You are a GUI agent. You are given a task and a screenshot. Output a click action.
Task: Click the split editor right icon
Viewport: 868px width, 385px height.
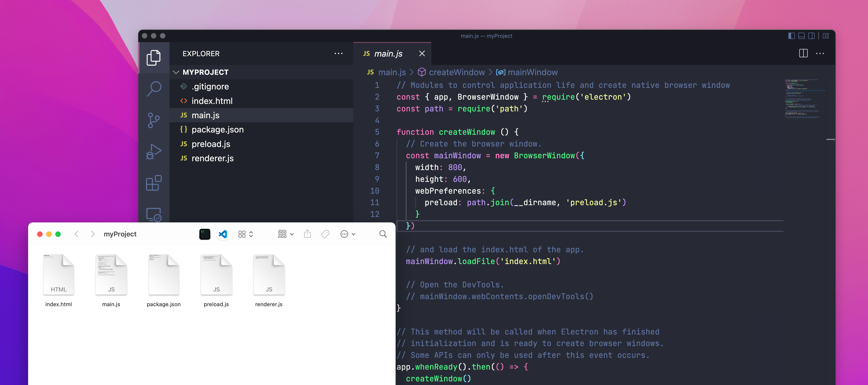point(803,53)
